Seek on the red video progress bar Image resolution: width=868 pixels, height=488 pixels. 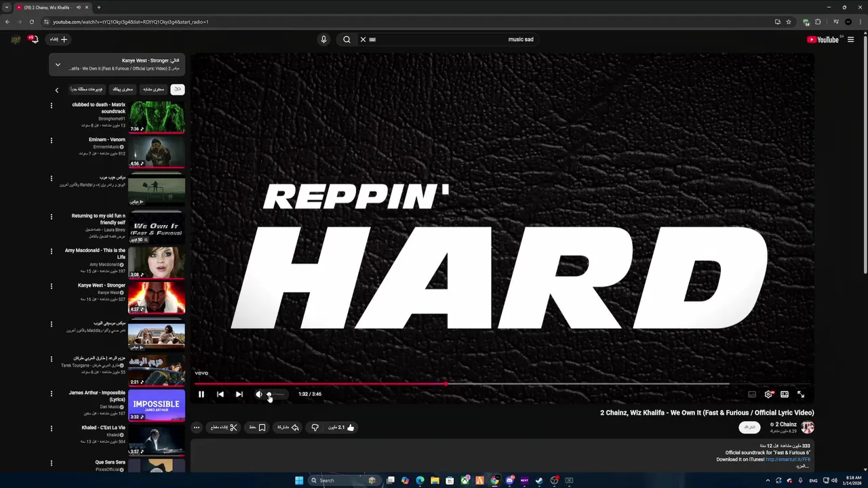[502, 384]
